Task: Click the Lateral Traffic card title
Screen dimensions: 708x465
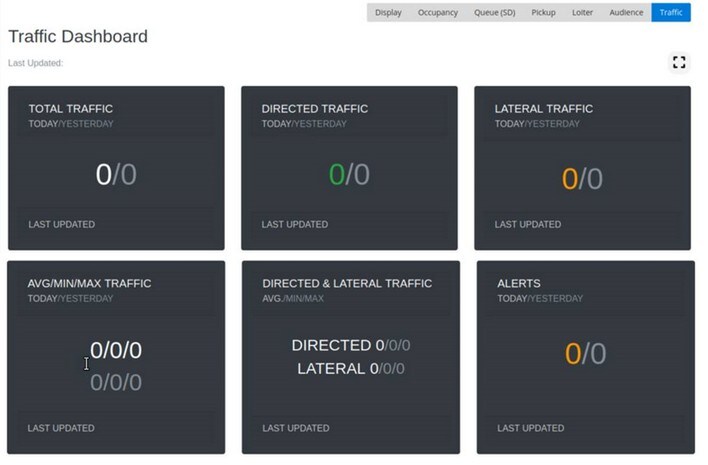Action: tap(544, 109)
